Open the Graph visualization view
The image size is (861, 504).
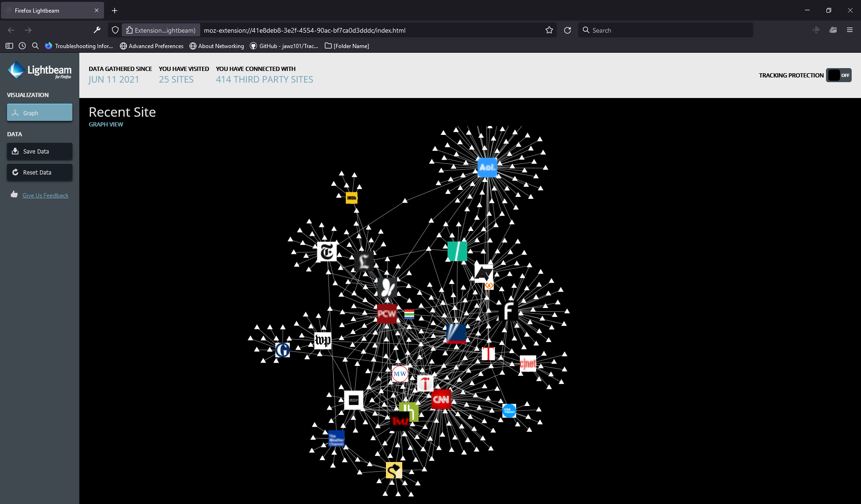click(x=40, y=112)
